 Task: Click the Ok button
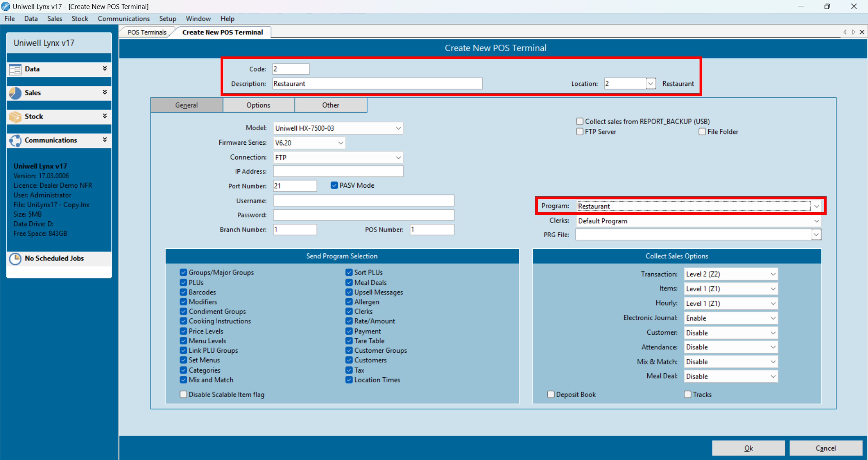[x=748, y=448]
